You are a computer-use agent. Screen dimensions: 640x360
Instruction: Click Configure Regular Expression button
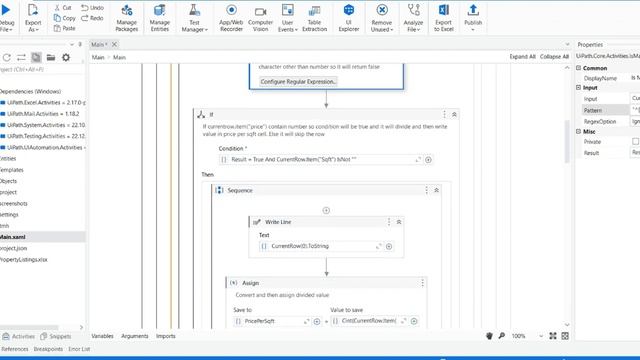point(298,82)
